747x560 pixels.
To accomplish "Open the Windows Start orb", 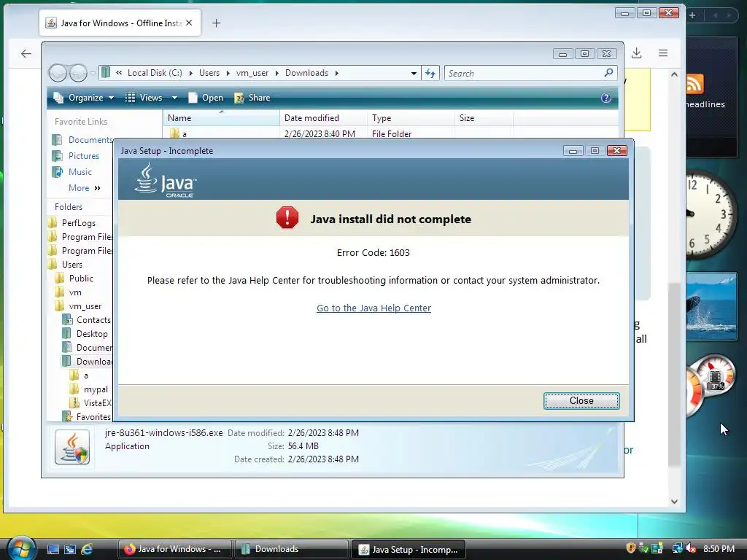I will coord(21,548).
